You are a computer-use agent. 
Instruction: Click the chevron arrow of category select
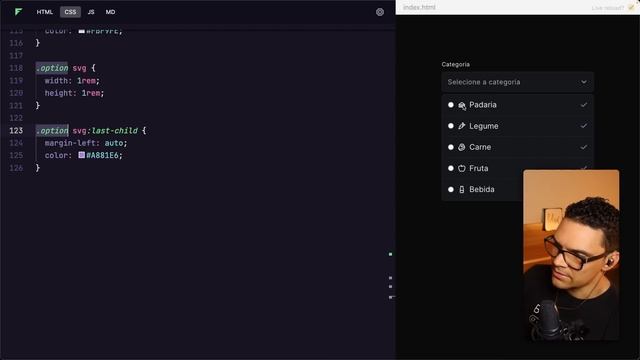[584, 82]
